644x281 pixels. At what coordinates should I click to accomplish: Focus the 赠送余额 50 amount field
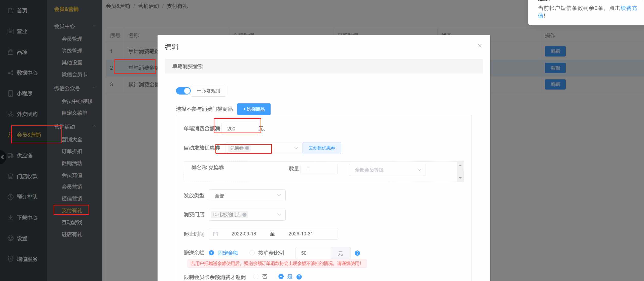click(x=313, y=253)
